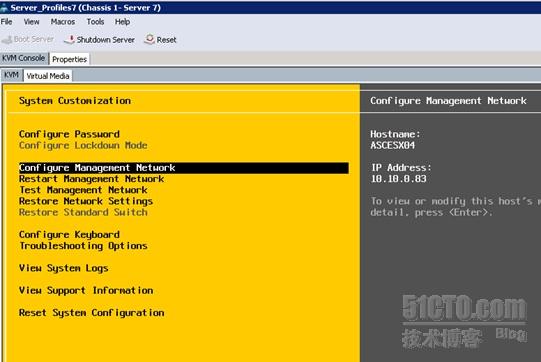The height and width of the screenshot is (362, 541).
Task: Click the Shutdown Server button label
Action: pos(106,40)
